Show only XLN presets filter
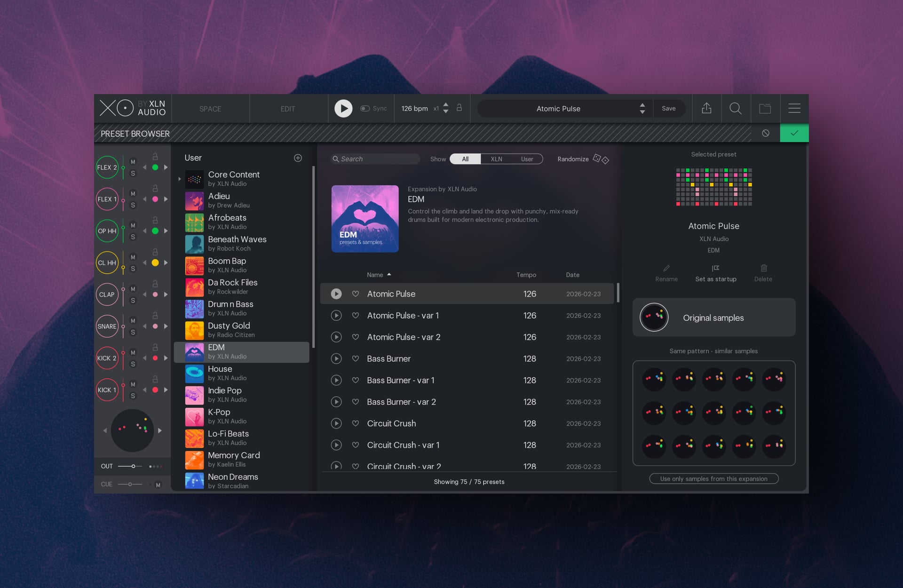The height and width of the screenshot is (588, 903). pos(496,159)
